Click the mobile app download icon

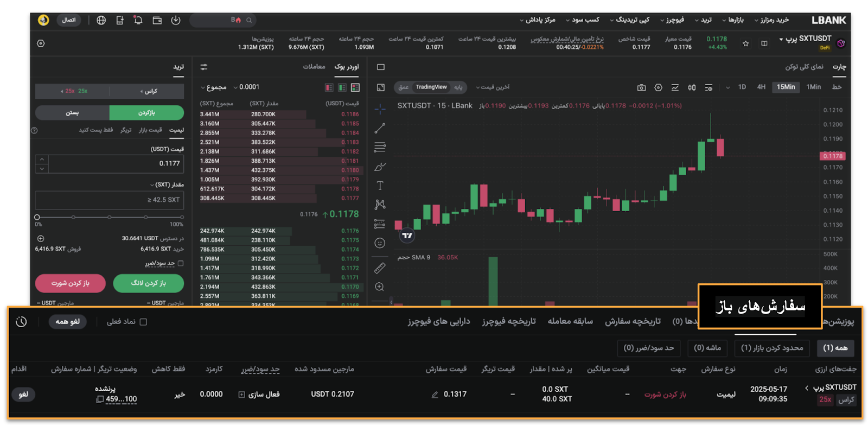pyautogui.click(x=119, y=20)
